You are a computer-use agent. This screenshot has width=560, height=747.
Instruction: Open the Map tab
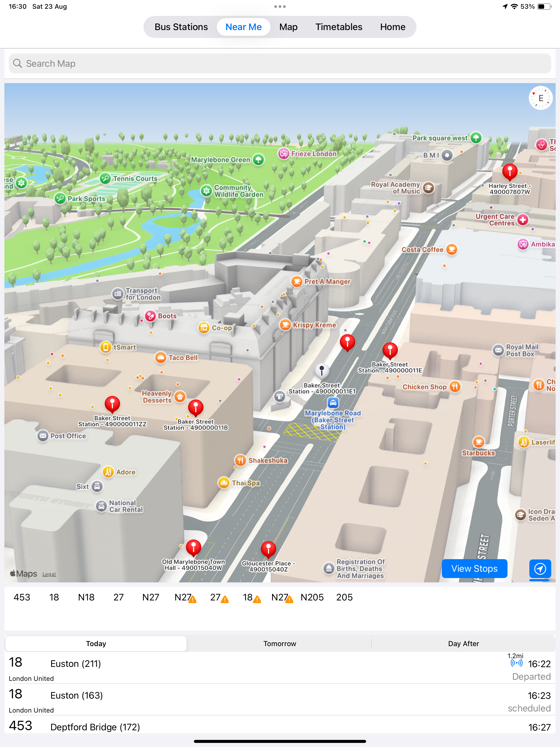pyautogui.click(x=288, y=27)
